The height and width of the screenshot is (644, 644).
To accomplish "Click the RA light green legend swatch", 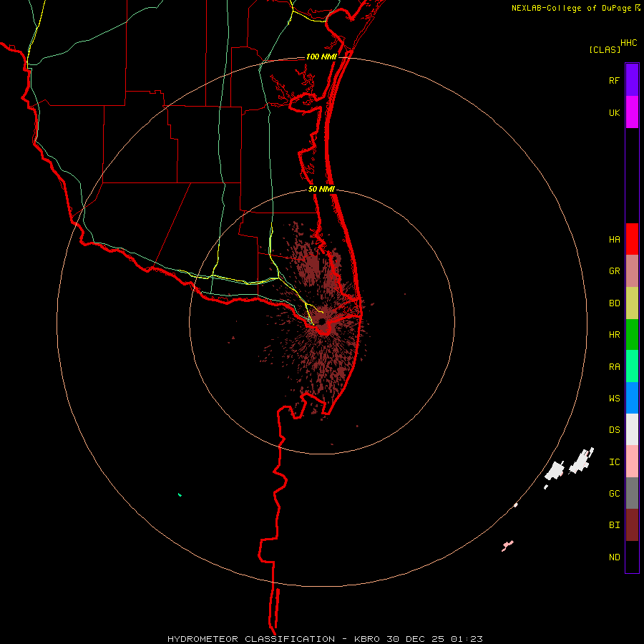I will click(632, 366).
